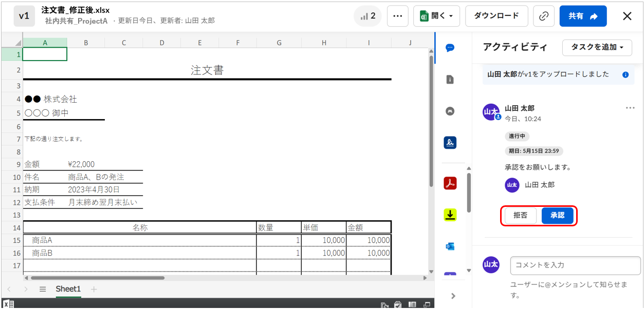Open the file insights counter showing 2
The width and height of the screenshot is (644, 309).
click(368, 16)
